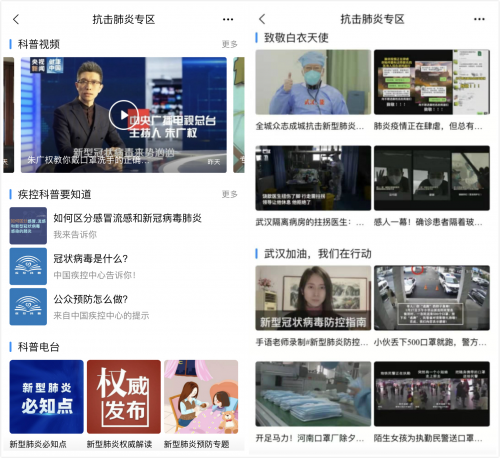Screen dimensions: 500x458
Task: Open 陌生女孩为执勤民警送口罩 video
Action: [432, 394]
